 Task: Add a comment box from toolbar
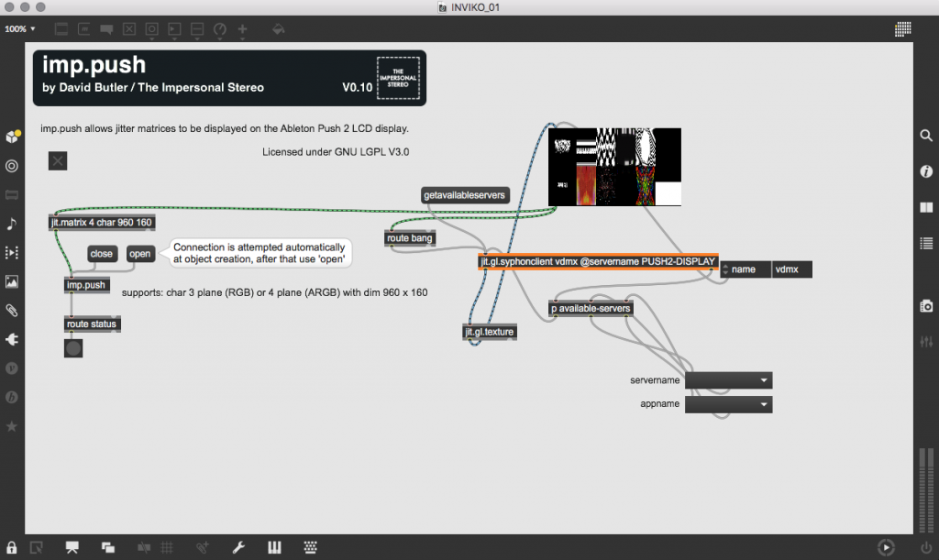106,28
